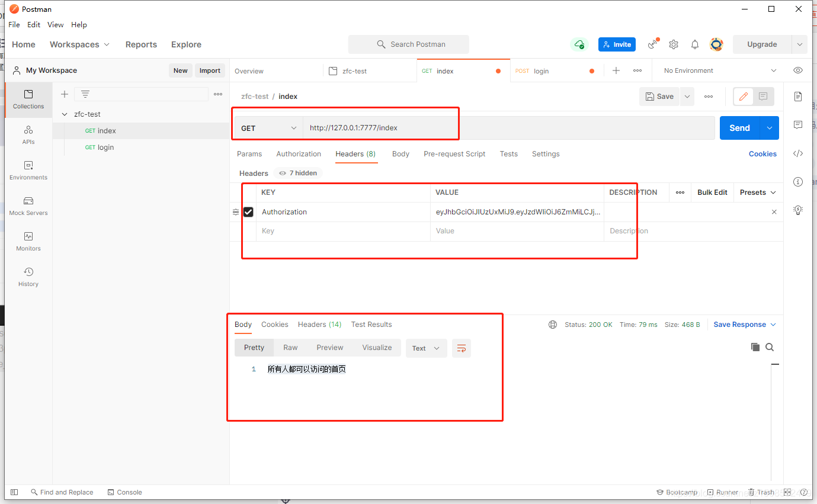Click the request URL field

pos(508,128)
